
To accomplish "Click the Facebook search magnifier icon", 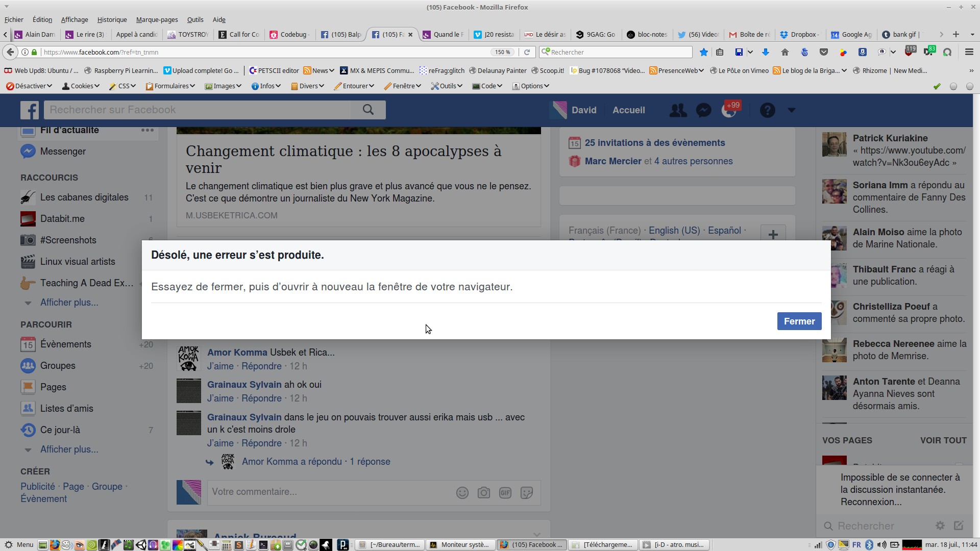I will tap(368, 110).
